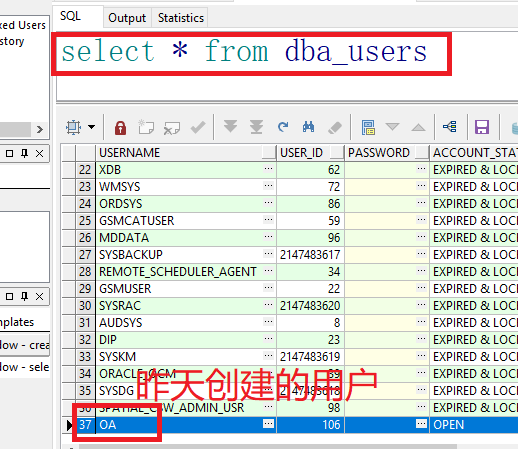Screen dimensions: 518x449
Task: Click the PASSWORD column header
Action: click(387, 153)
